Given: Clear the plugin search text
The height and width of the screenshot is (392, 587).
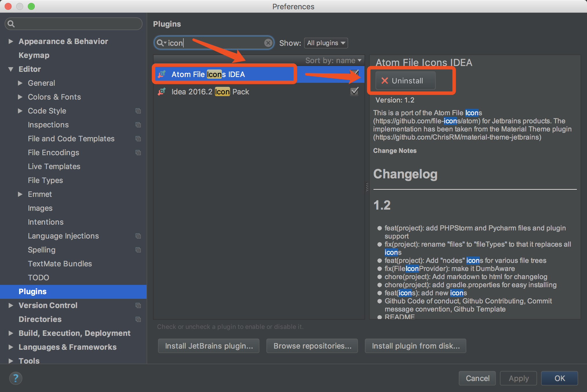Looking at the screenshot, I should point(268,43).
